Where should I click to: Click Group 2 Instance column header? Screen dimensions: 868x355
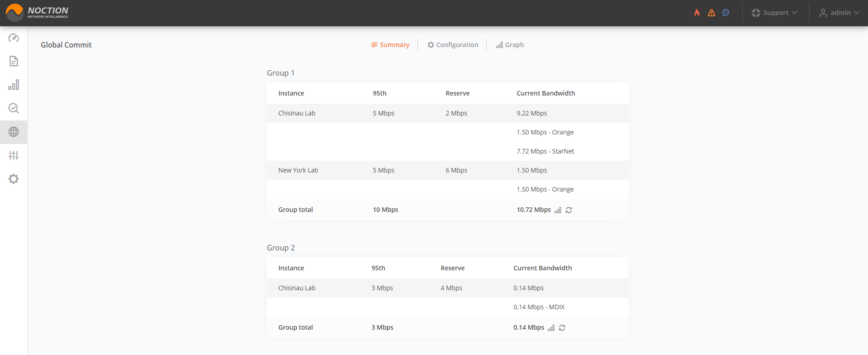click(291, 268)
